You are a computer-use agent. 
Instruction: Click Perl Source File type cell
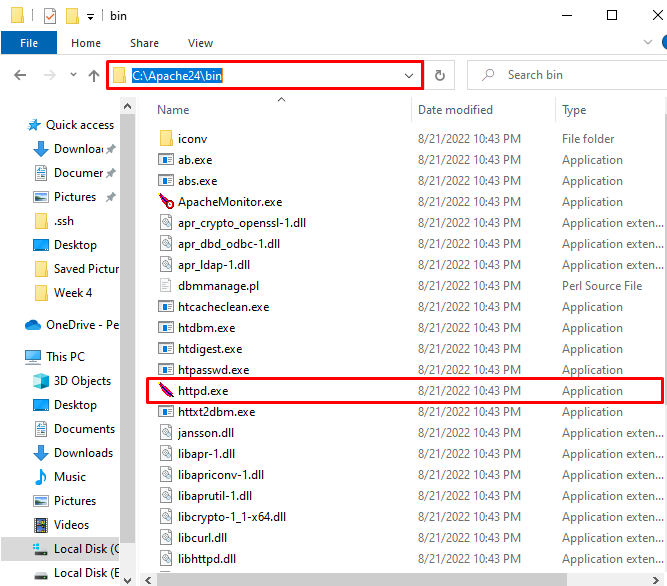602,286
